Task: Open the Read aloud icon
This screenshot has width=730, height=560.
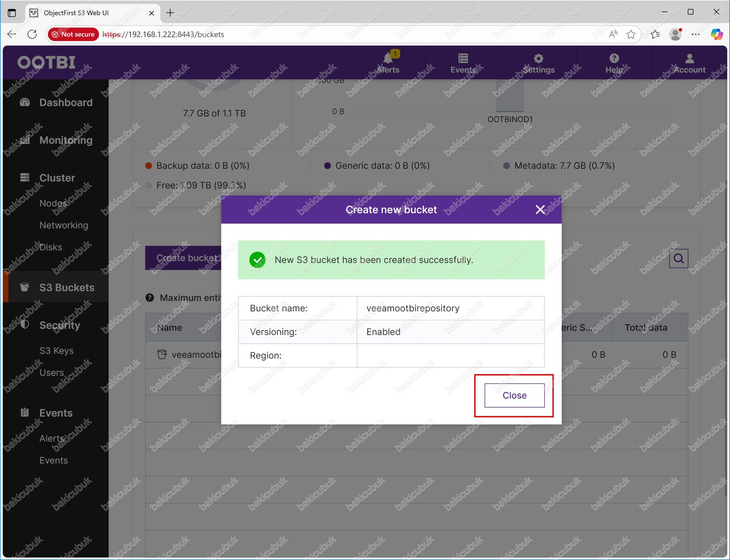Action: click(613, 34)
